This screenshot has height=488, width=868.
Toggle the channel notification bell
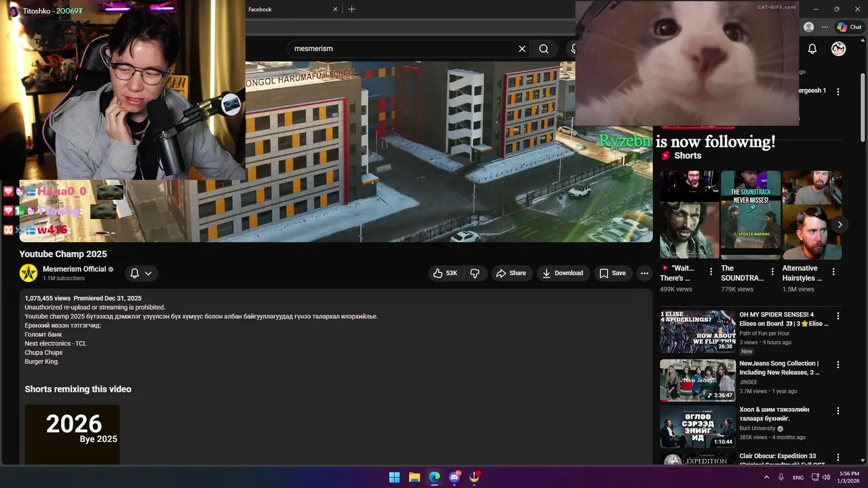tap(134, 273)
